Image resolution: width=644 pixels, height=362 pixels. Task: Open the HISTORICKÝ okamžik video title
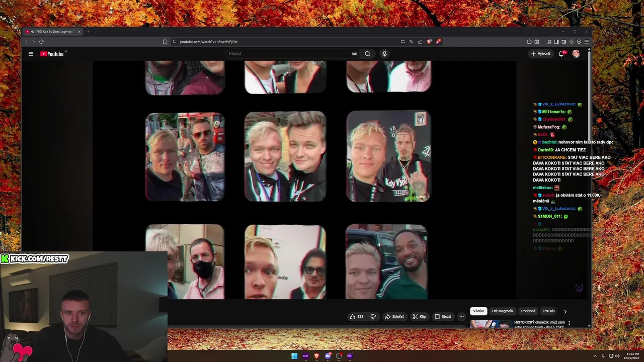pyautogui.click(x=539, y=324)
